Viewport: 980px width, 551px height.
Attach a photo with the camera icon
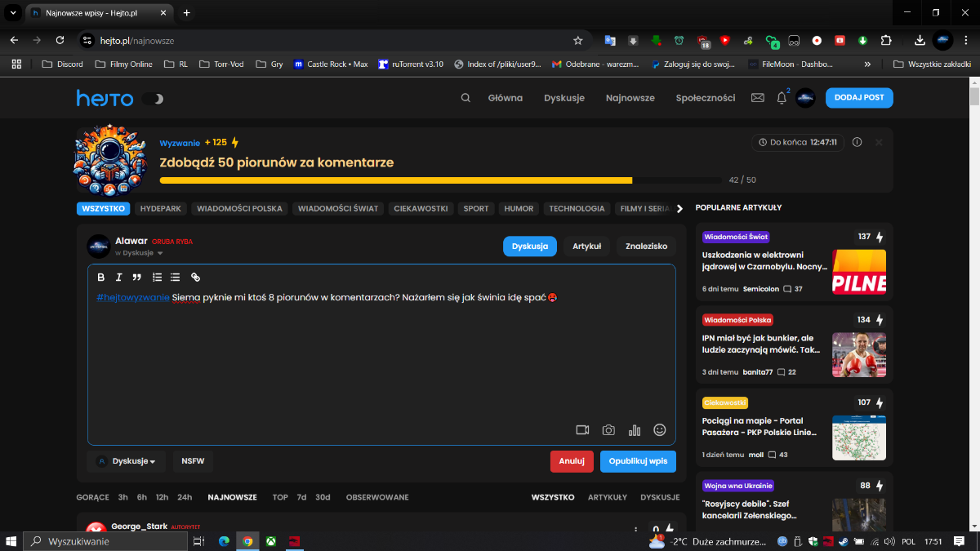point(608,430)
